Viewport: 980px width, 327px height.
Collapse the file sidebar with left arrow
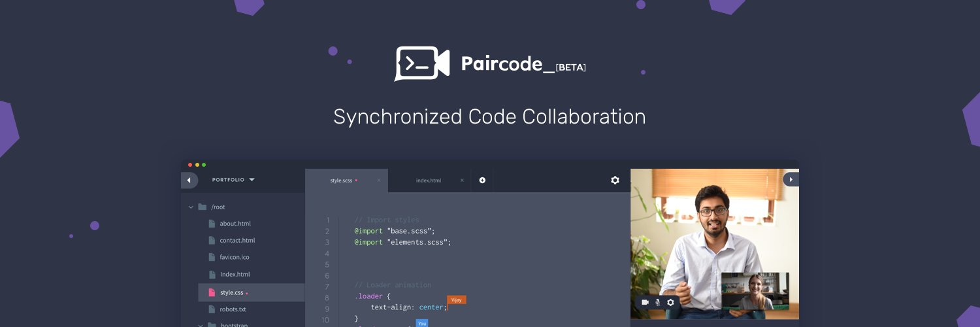(x=189, y=180)
